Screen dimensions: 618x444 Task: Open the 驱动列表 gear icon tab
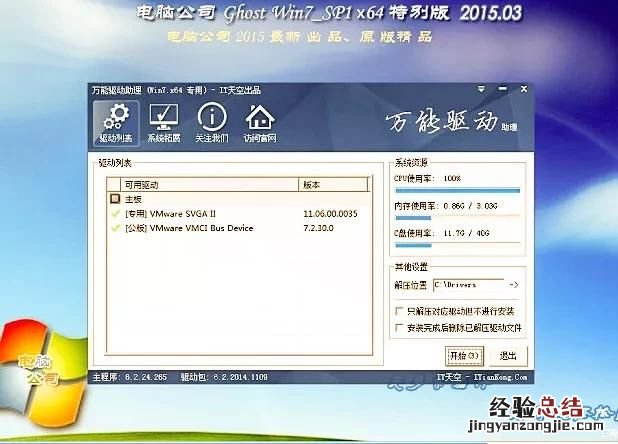(116, 123)
